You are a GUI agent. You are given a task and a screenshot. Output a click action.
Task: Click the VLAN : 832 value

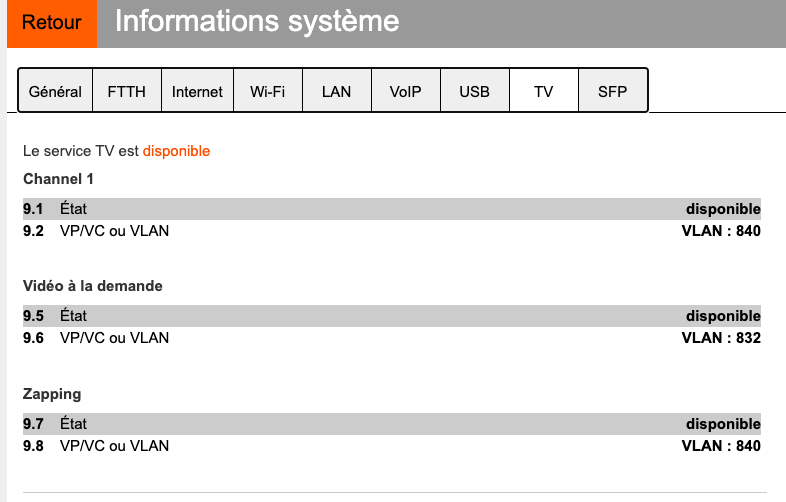coord(720,338)
